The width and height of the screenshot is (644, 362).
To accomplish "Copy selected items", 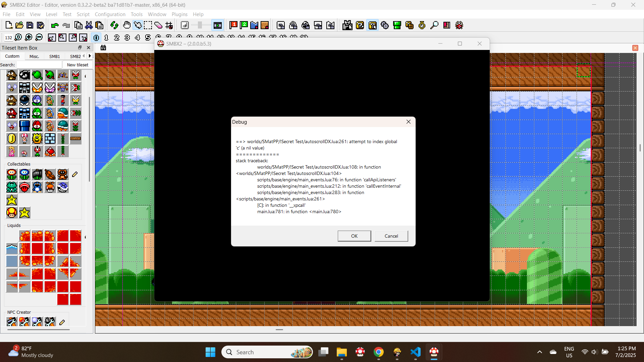I will (78, 25).
